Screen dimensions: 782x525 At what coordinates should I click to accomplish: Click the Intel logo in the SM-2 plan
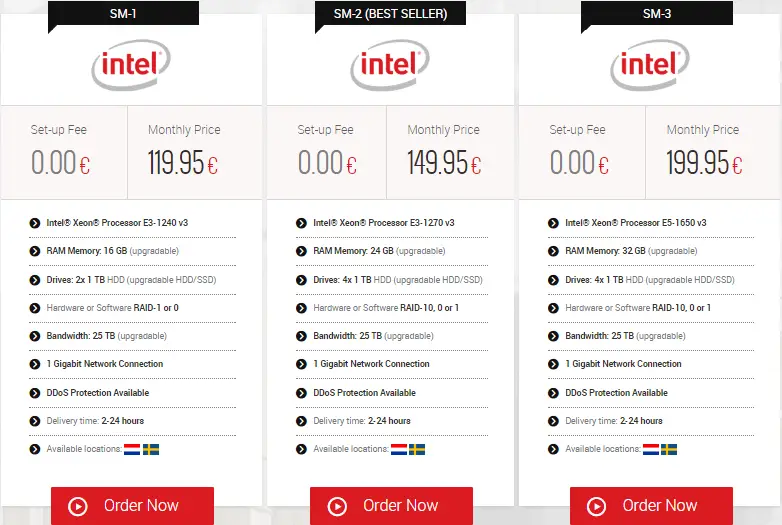click(390, 65)
